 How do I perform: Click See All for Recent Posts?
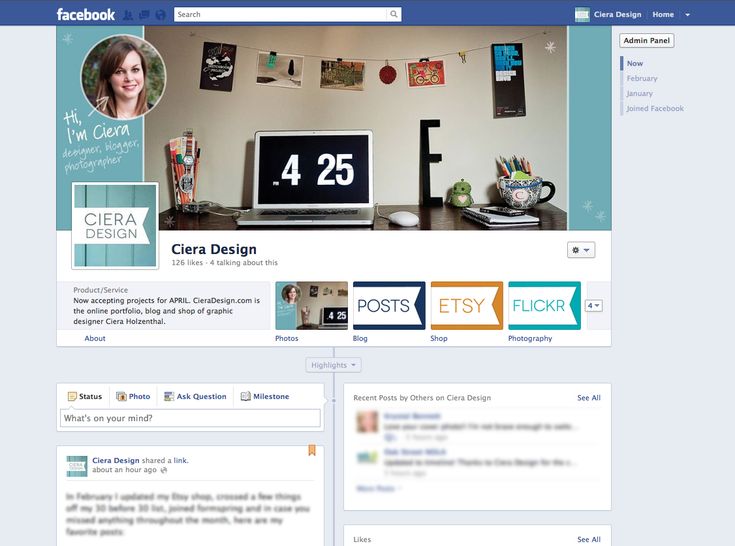point(588,398)
